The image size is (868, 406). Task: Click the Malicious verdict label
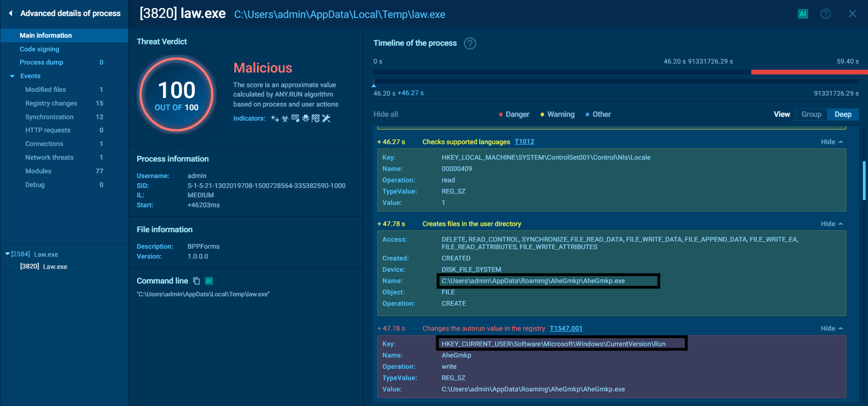point(263,68)
